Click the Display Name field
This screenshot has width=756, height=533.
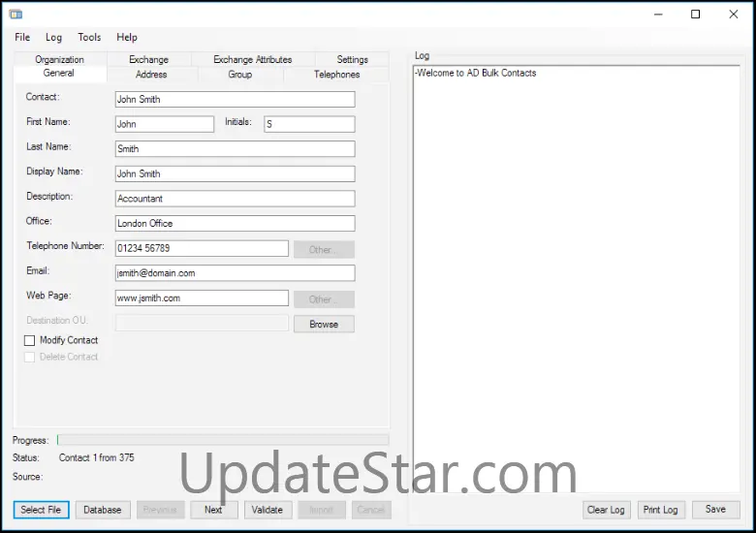[x=236, y=173]
